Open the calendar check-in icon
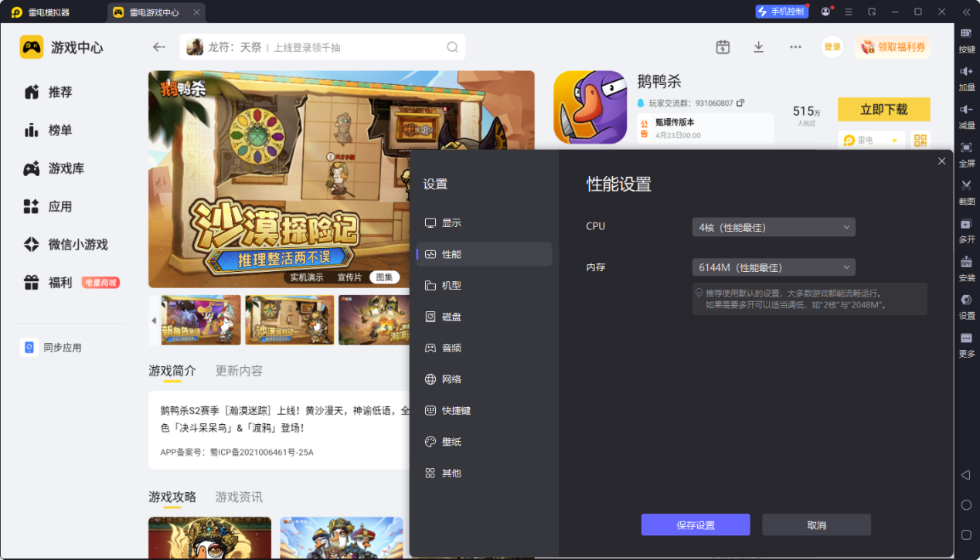The height and width of the screenshot is (560, 980). coord(723,47)
